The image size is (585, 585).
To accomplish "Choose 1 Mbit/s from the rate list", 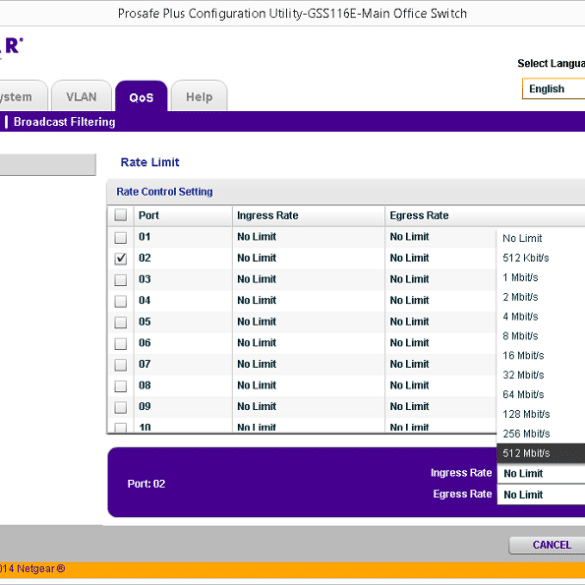I will point(541,277).
